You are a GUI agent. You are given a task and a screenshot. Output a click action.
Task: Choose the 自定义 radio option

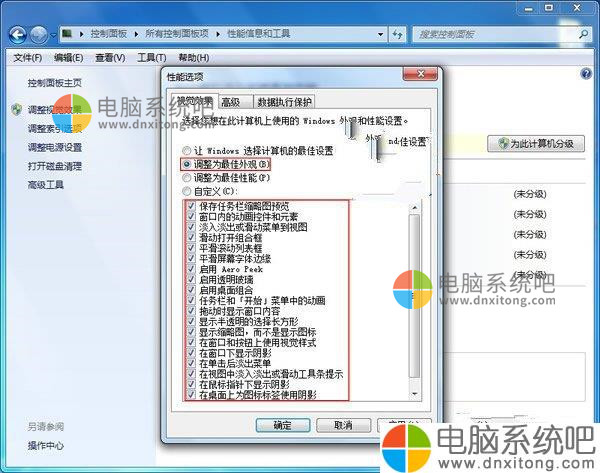pos(186,190)
